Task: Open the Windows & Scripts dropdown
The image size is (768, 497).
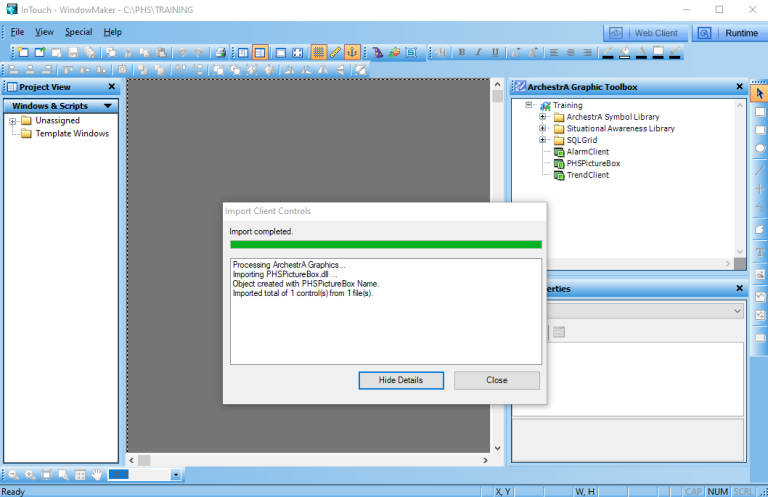Action: (x=107, y=106)
